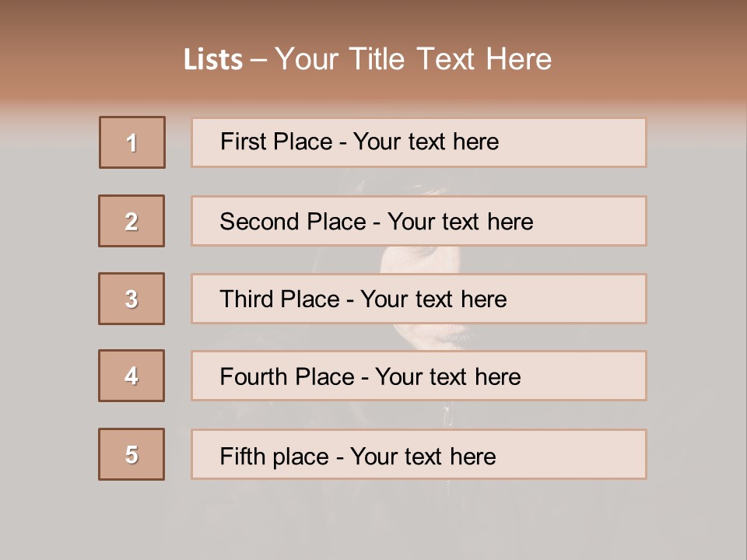
Task: Select the Your Title Text Here heading
Action: coord(413,59)
